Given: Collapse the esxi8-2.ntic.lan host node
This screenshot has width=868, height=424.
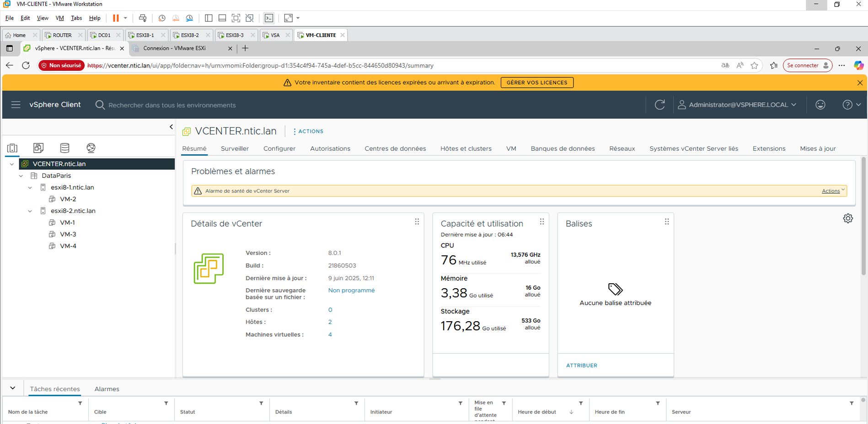Looking at the screenshot, I should [30, 211].
